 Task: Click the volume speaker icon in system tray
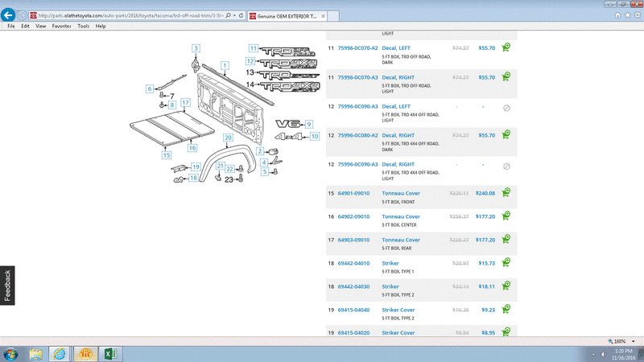[x=603, y=354]
